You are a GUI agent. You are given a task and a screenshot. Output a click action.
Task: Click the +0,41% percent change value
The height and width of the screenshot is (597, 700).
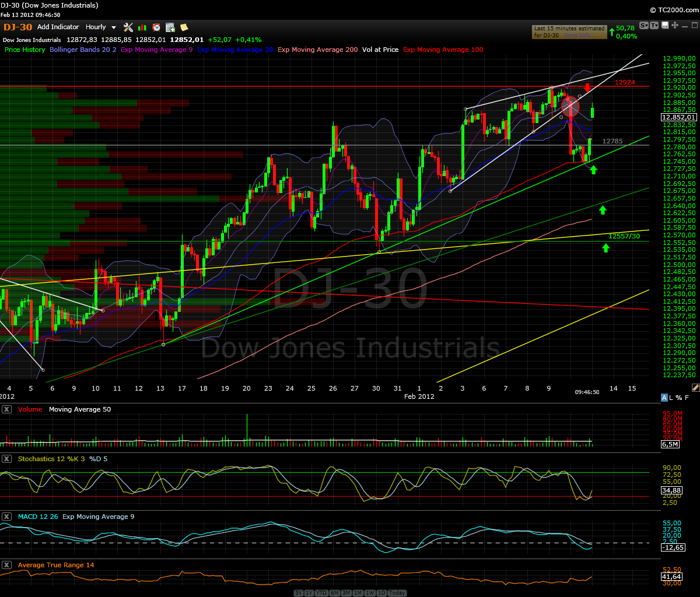pos(250,40)
